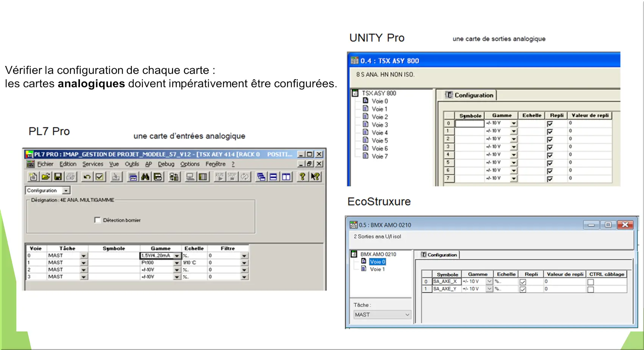The width and height of the screenshot is (644, 350).
Task: Click the Save floppy disk icon in PL7 Pro
Action: point(58,177)
